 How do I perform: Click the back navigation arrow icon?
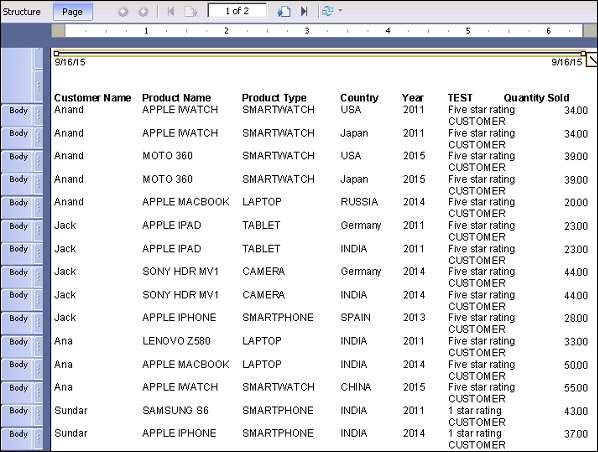(x=123, y=12)
